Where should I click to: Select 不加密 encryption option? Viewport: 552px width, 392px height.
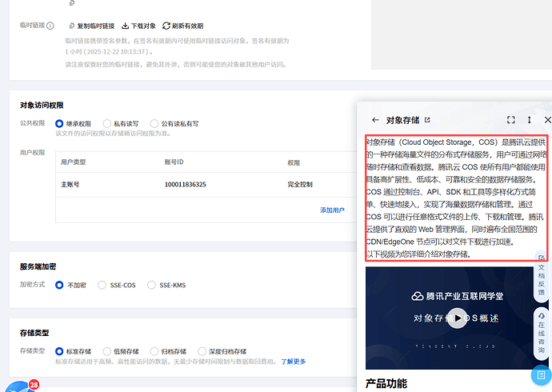pyautogui.click(x=59, y=285)
